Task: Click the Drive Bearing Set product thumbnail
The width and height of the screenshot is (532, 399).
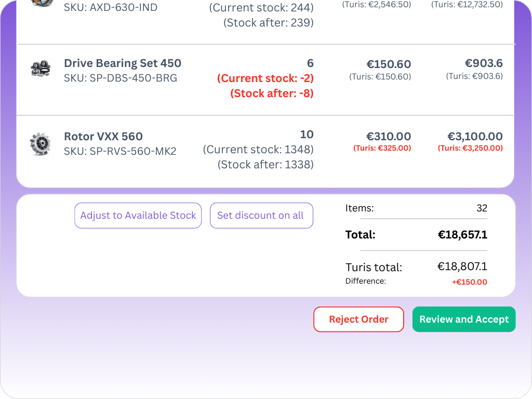Action: tap(40, 68)
